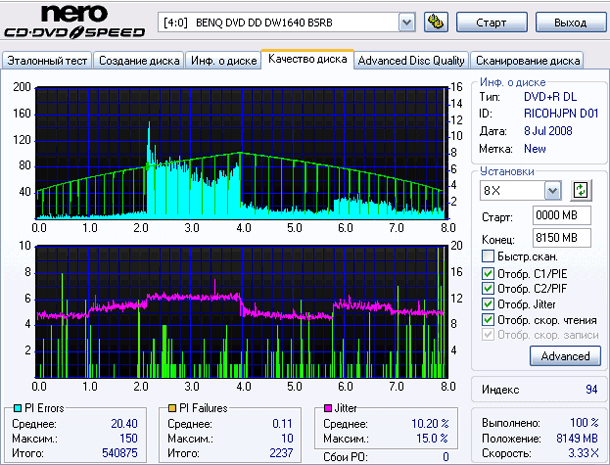This screenshot has height=465, width=610.
Task: Uncheck Отобр. C2/PIF checkbox
Action: [488, 288]
